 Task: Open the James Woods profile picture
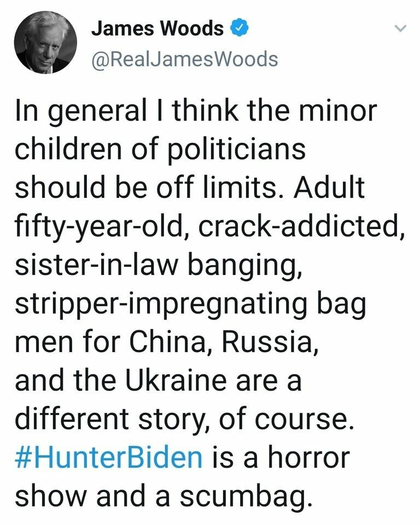(x=46, y=43)
